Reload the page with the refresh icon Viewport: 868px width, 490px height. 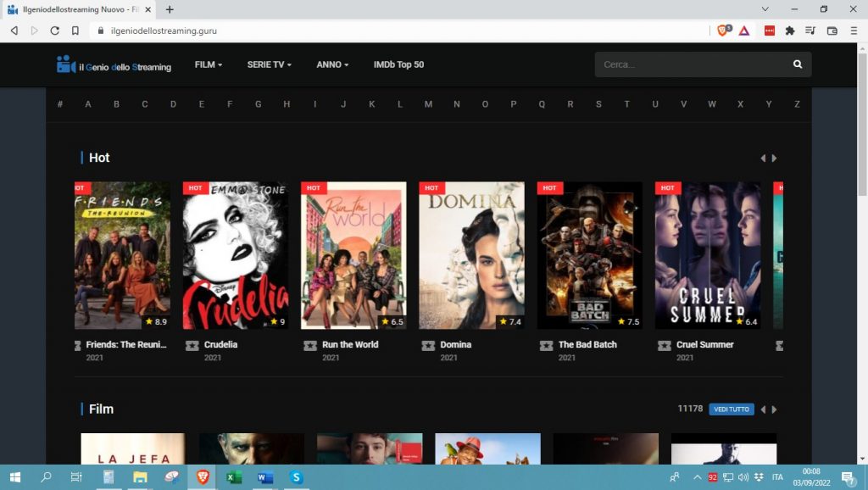(x=54, y=31)
